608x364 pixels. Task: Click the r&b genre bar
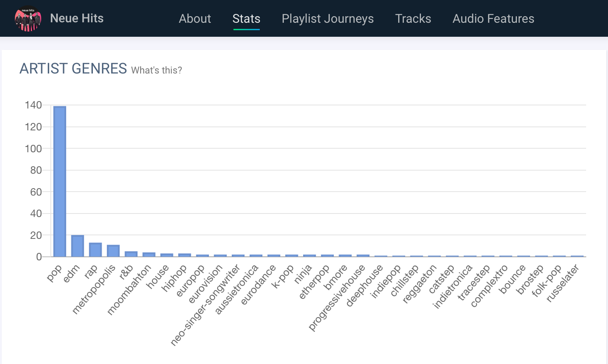(131, 254)
